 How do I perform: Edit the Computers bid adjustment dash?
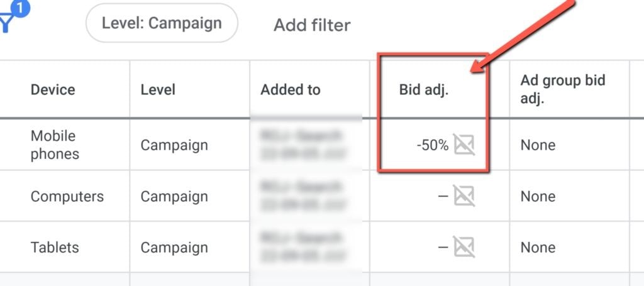click(x=443, y=196)
